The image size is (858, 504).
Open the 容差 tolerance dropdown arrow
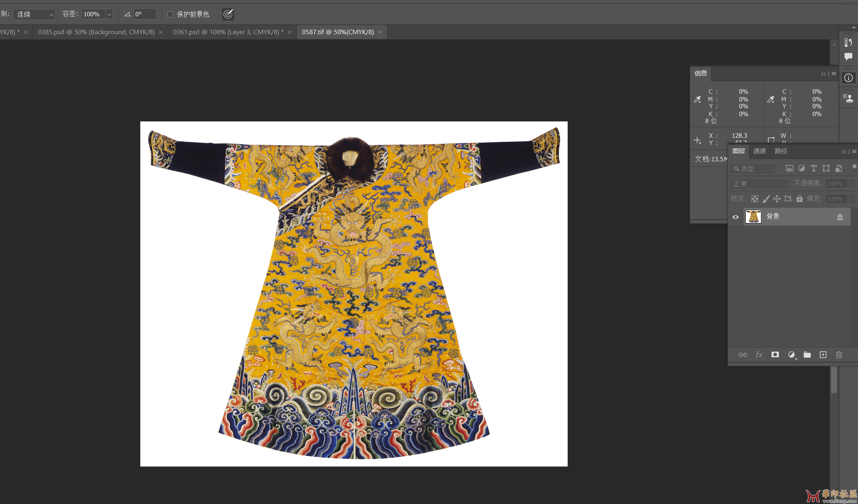109,14
